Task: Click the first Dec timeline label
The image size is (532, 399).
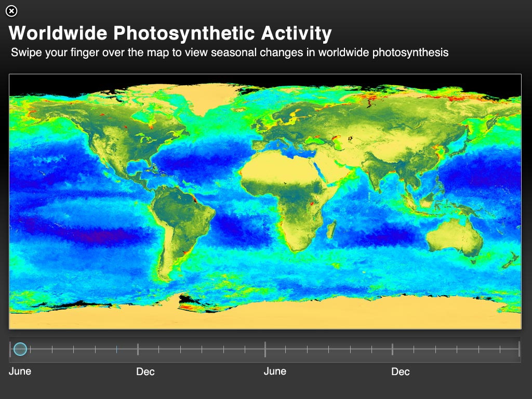Action: coord(145,371)
